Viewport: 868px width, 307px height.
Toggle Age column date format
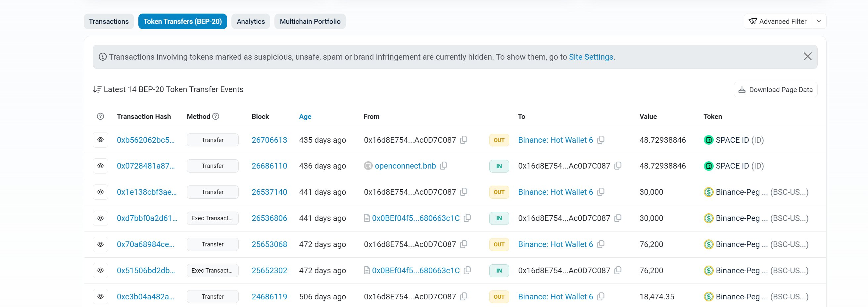(305, 116)
